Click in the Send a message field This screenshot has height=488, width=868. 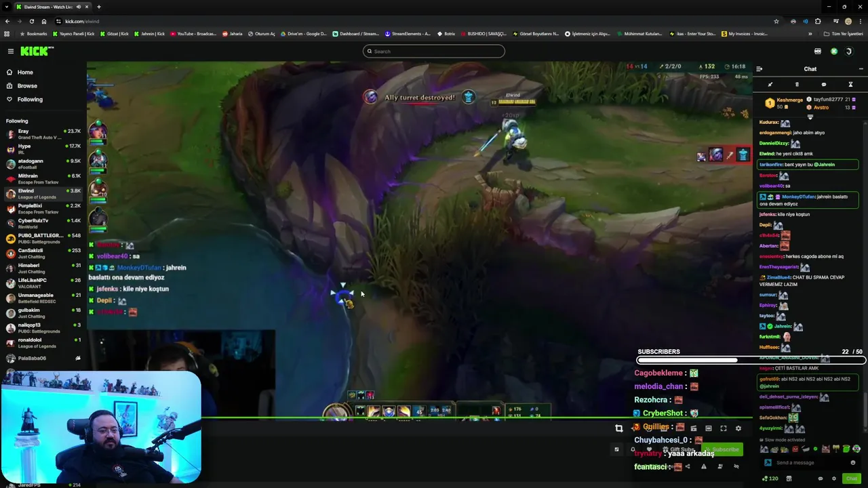(x=810, y=463)
